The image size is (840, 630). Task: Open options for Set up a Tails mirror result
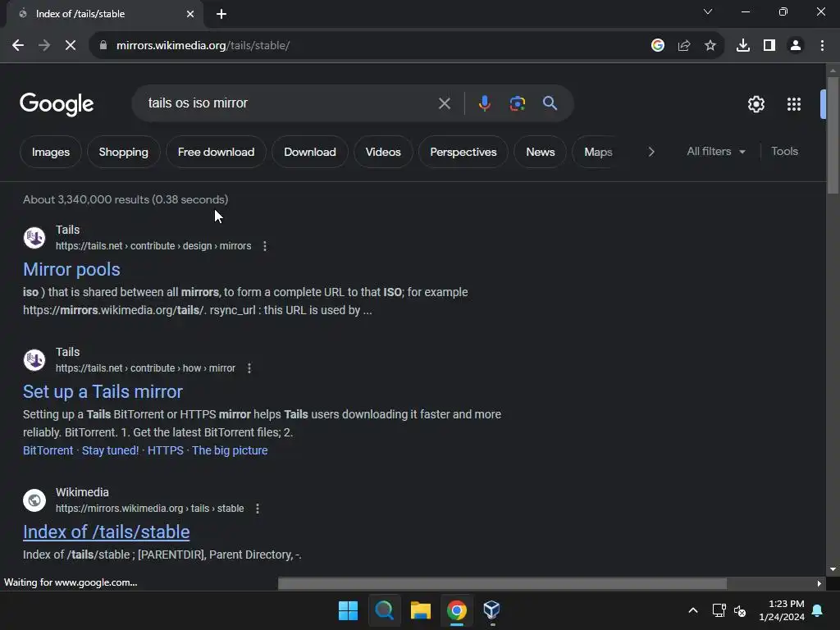pyautogui.click(x=249, y=368)
